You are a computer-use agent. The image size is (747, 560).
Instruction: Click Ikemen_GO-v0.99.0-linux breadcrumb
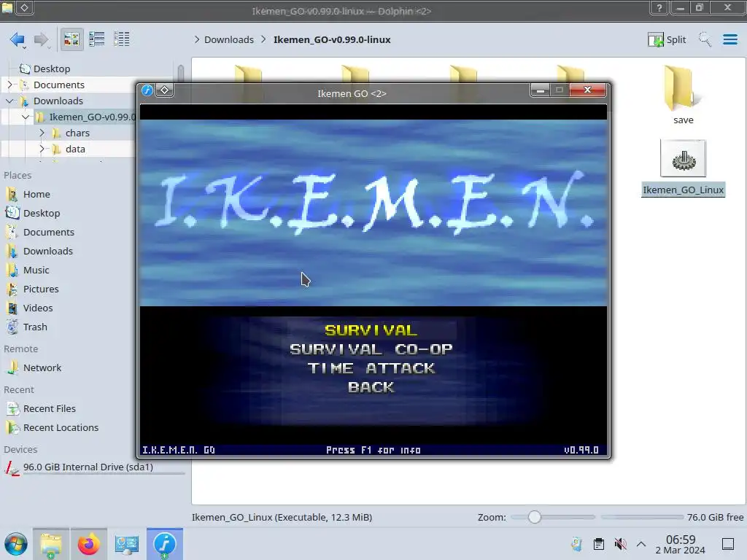coord(332,39)
